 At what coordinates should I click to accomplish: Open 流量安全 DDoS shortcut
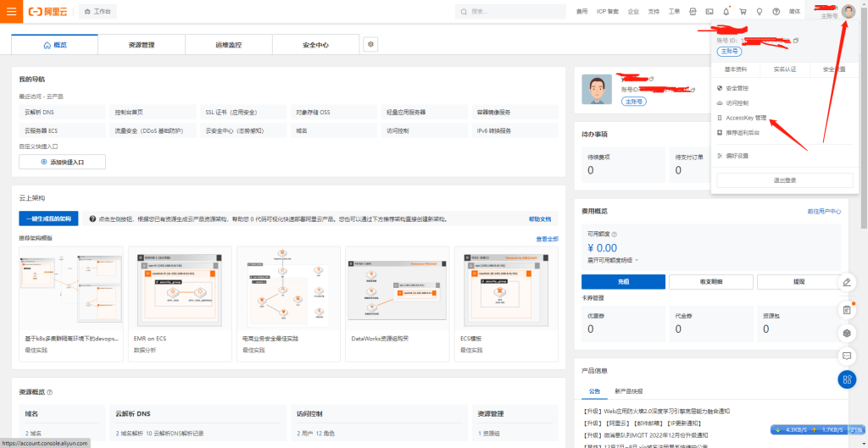[153, 131]
